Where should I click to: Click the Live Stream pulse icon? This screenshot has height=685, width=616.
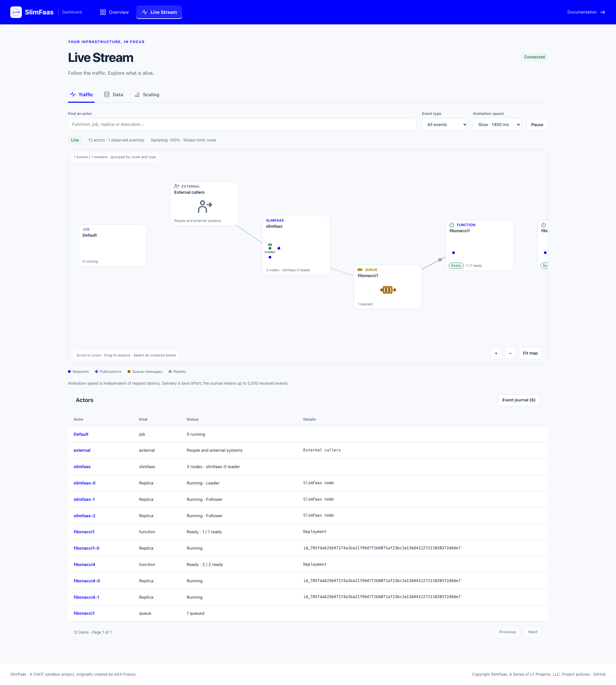click(145, 12)
